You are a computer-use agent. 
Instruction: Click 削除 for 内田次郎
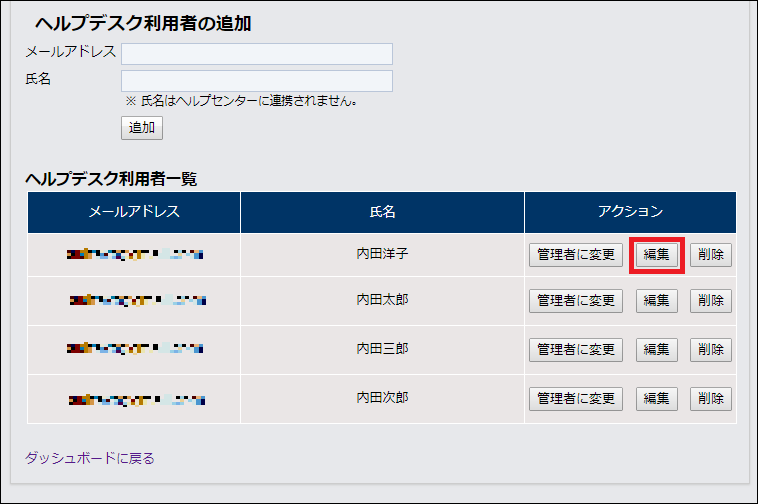point(710,399)
